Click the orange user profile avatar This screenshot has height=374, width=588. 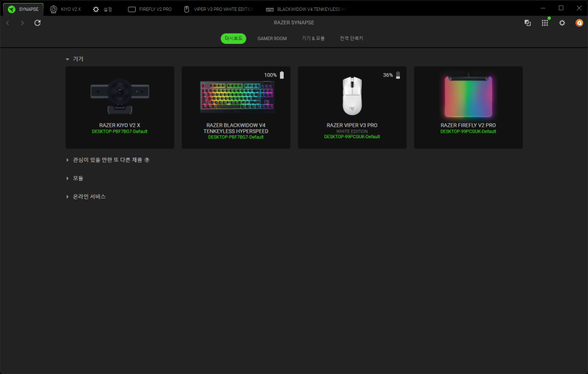(x=579, y=23)
